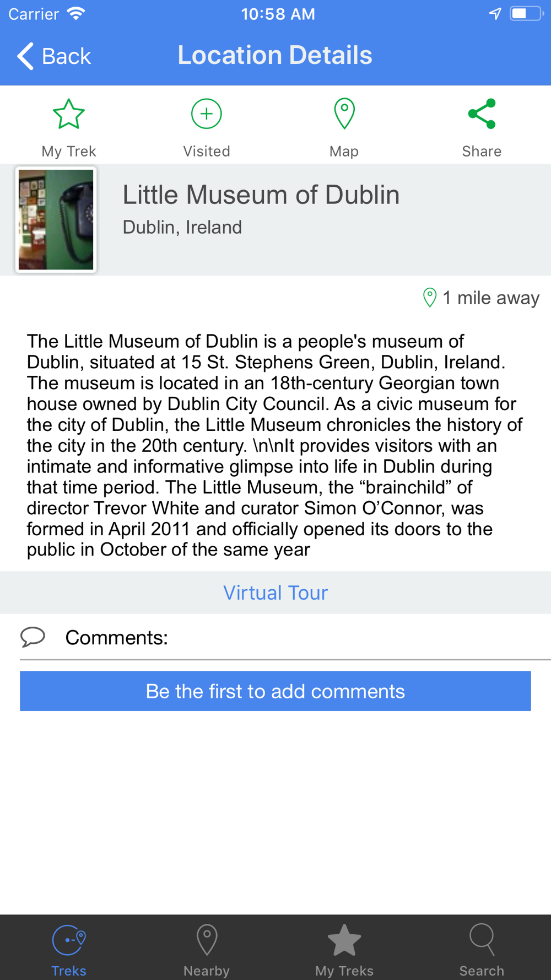The height and width of the screenshot is (980, 551).
Task: Open the Little Museum phone thumbnail
Action: [56, 219]
